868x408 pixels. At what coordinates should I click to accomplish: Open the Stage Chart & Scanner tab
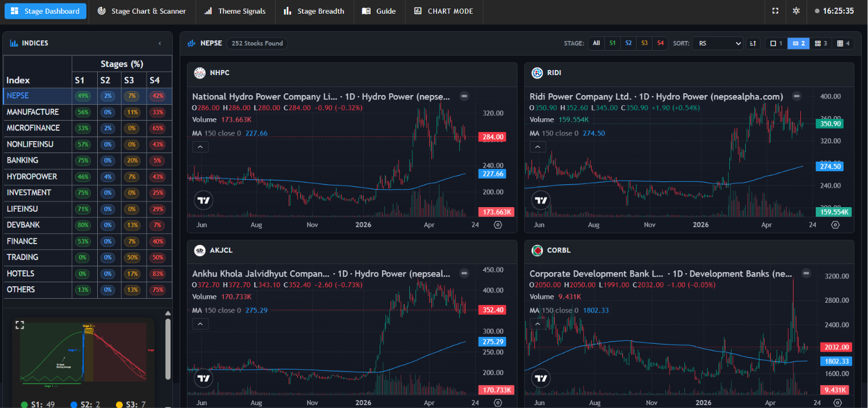click(x=142, y=11)
